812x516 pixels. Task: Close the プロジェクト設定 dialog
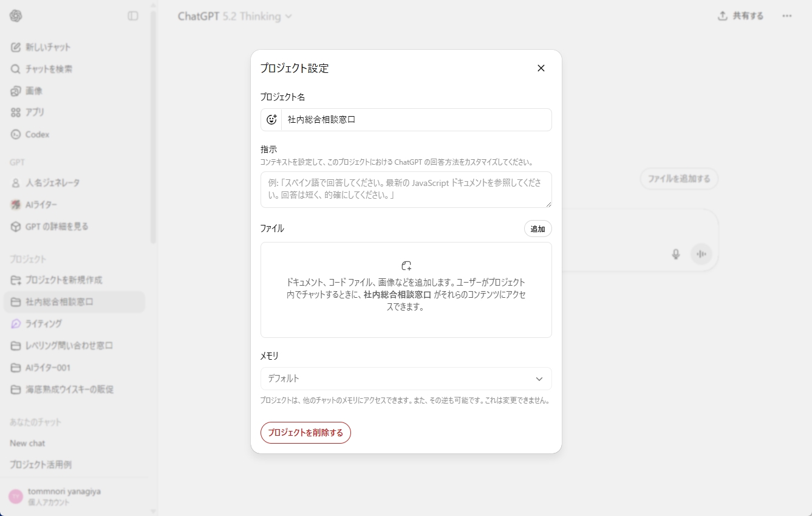pyautogui.click(x=541, y=68)
